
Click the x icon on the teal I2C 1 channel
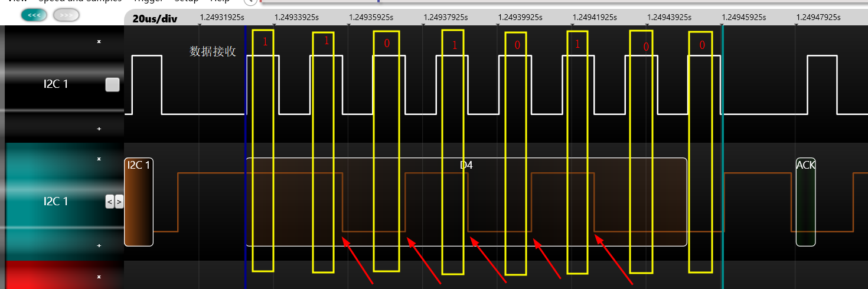point(99,159)
